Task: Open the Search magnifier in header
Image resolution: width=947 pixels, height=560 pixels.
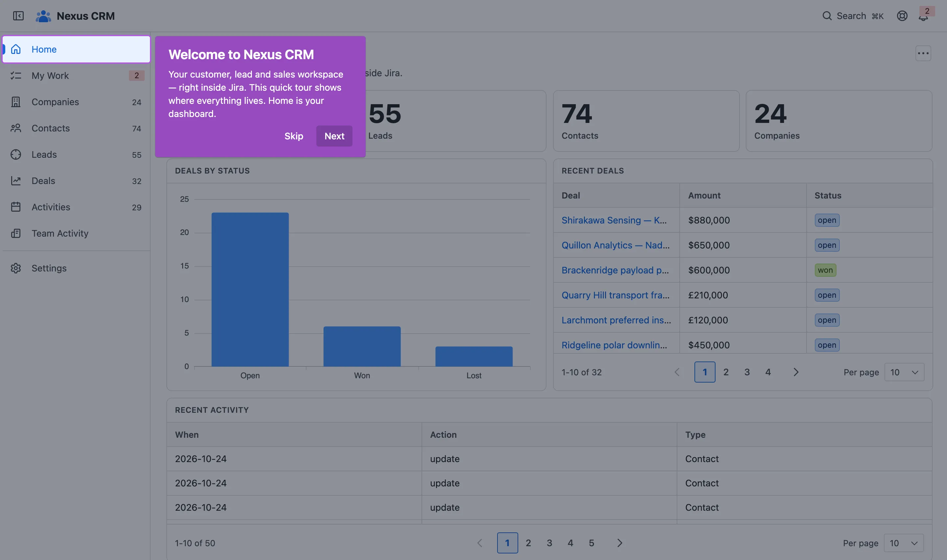Action: coord(827,16)
